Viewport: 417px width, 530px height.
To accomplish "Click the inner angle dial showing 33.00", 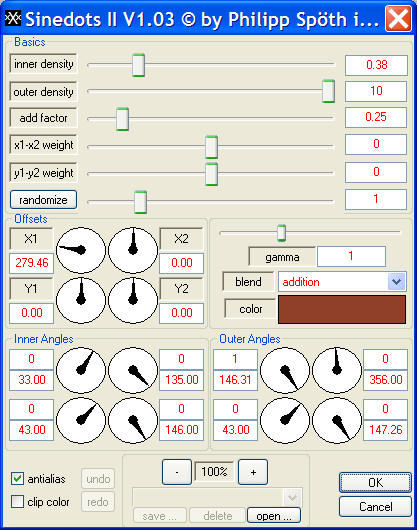I will click(81, 370).
